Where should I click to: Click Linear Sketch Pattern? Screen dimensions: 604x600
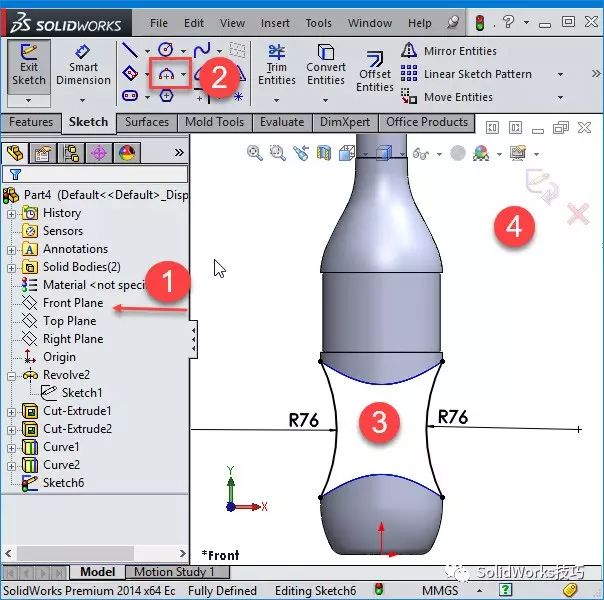click(466, 74)
